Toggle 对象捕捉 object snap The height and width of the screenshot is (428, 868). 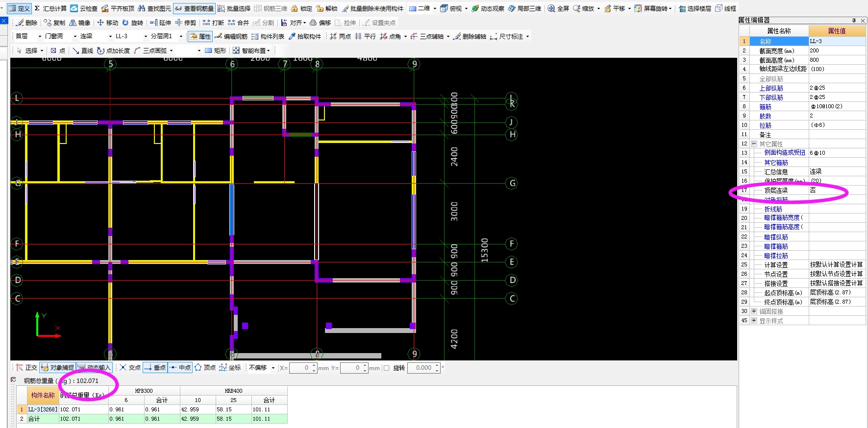tap(58, 367)
